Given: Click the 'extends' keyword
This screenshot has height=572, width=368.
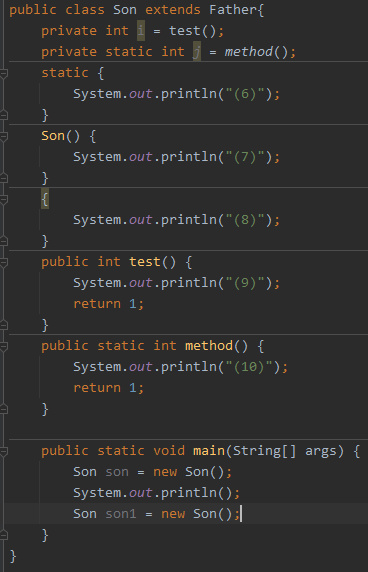Looking at the screenshot, I should [x=173, y=10].
